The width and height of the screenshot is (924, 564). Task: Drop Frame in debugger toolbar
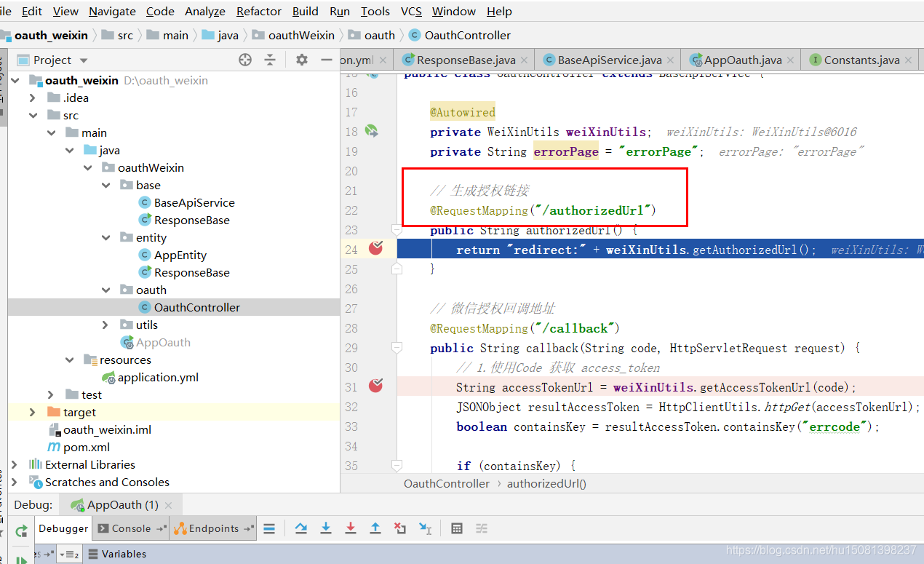(x=400, y=528)
